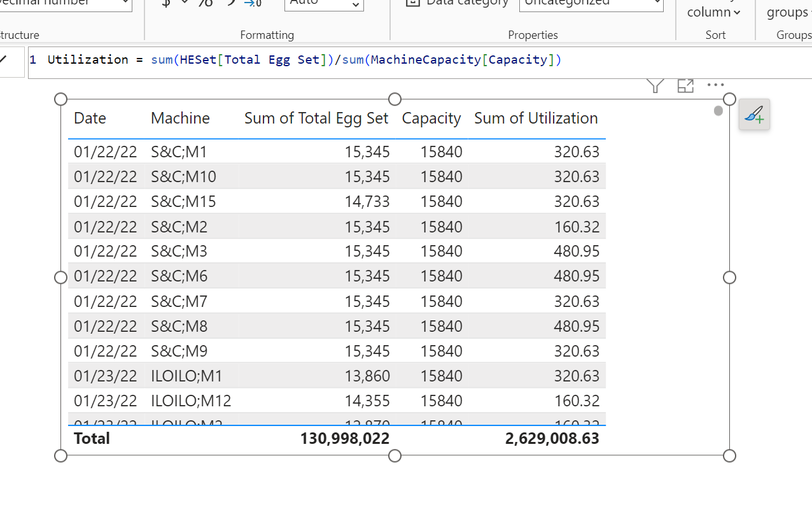This screenshot has height=505, width=812.
Task: Click the Sum of Total Egg Set header
Action: pos(316,118)
